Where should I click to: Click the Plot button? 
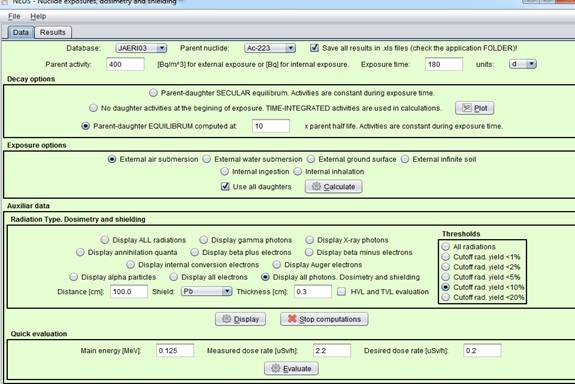pos(475,108)
